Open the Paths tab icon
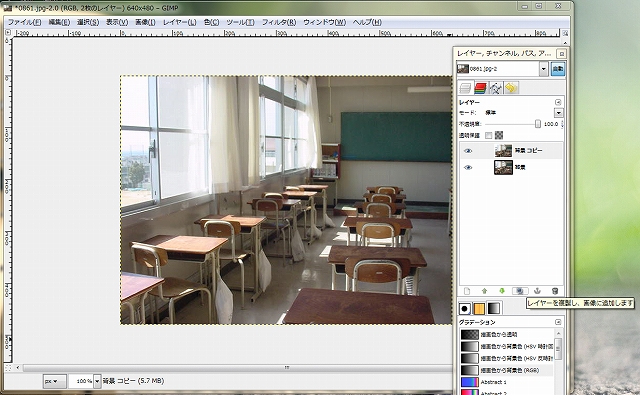The width and height of the screenshot is (640, 395). click(x=496, y=88)
